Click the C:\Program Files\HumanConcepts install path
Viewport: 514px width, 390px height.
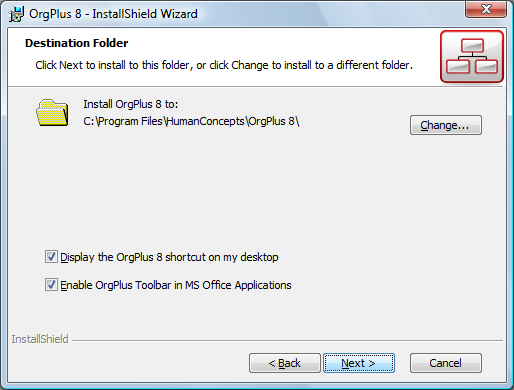(x=191, y=121)
